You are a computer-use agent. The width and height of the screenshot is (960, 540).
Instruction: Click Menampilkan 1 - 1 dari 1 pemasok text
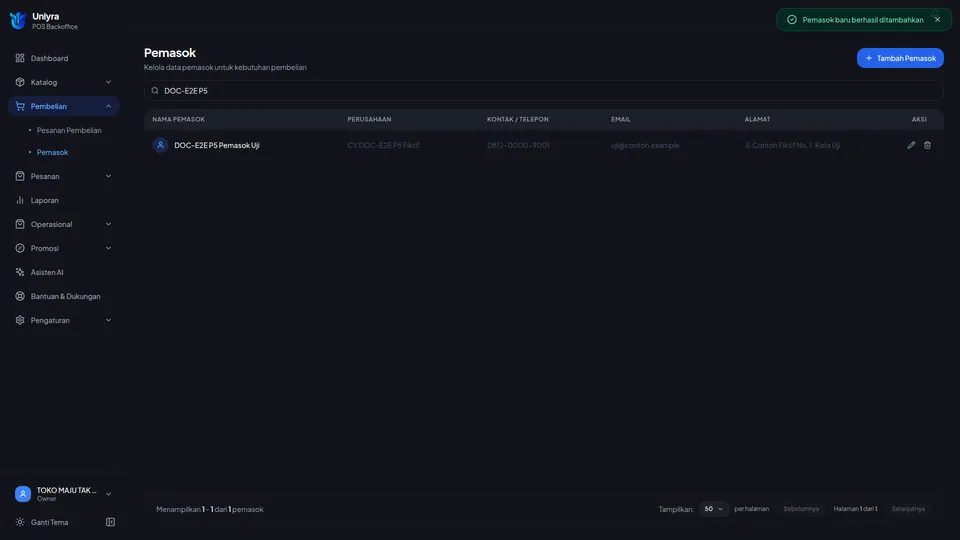[209, 509]
